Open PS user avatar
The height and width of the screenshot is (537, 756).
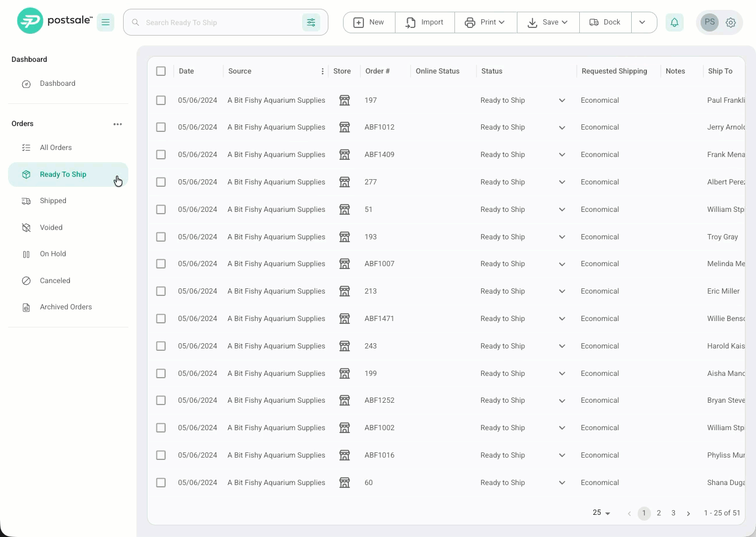click(x=709, y=22)
